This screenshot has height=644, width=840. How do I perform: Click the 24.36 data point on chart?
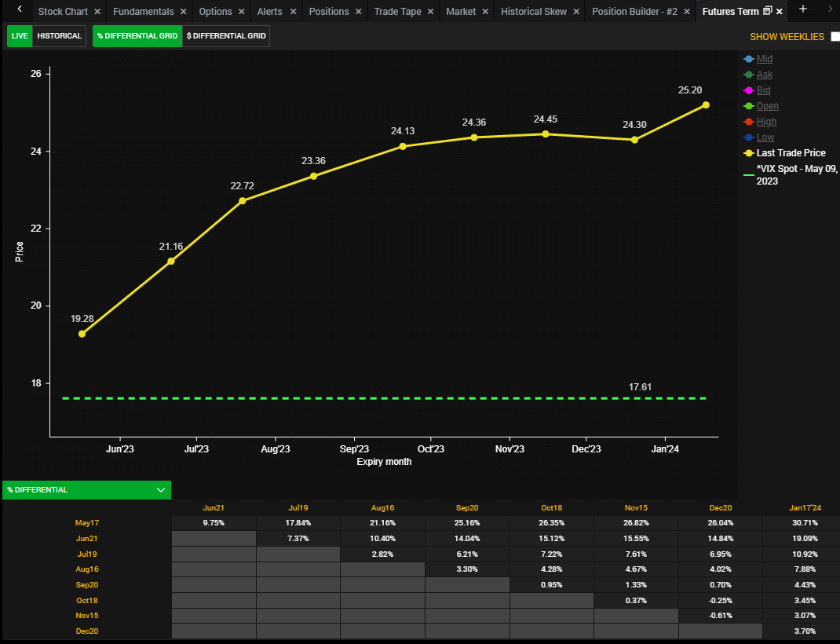click(x=474, y=137)
